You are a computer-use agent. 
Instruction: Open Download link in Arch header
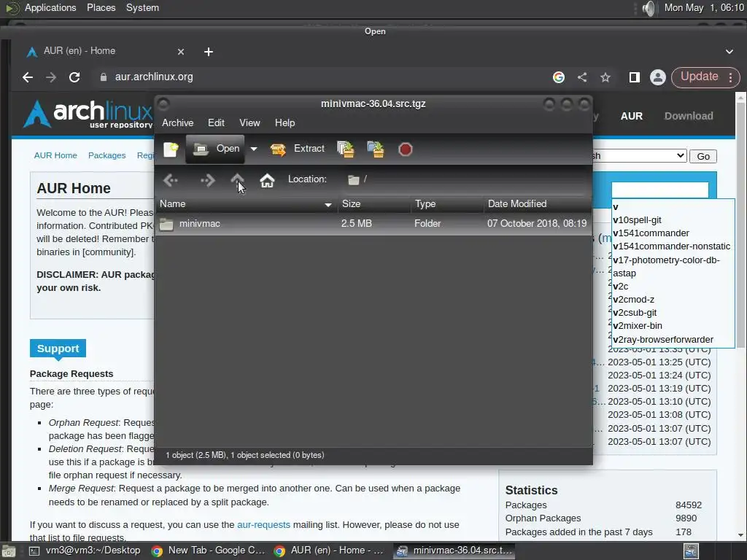[x=689, y=116]
